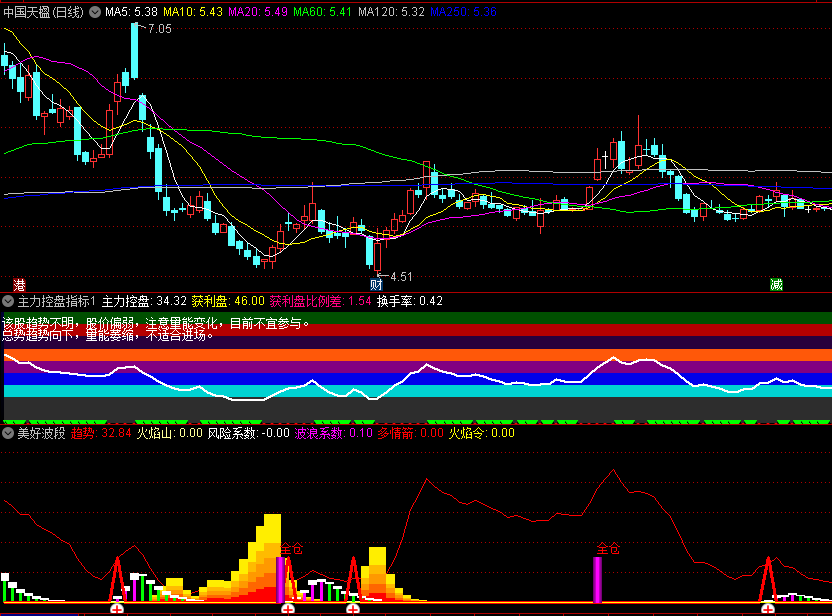Click the 4.51 low price label
This screenshot has height=616, width=832.
tap(401, 277)
